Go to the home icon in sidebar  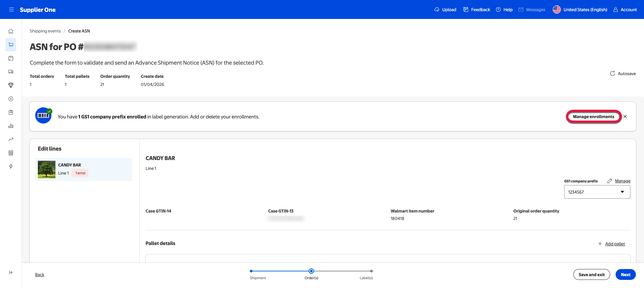click(x=11, y=31)
